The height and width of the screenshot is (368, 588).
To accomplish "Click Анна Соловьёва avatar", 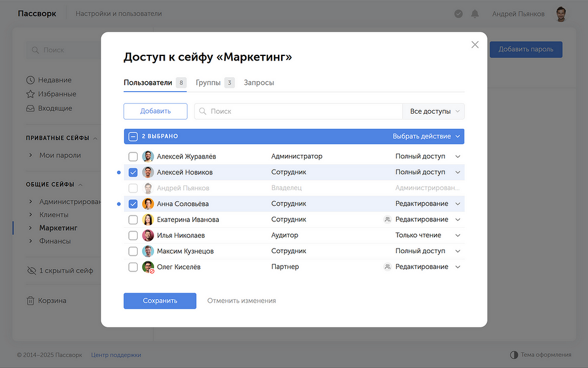I will 148,204.
